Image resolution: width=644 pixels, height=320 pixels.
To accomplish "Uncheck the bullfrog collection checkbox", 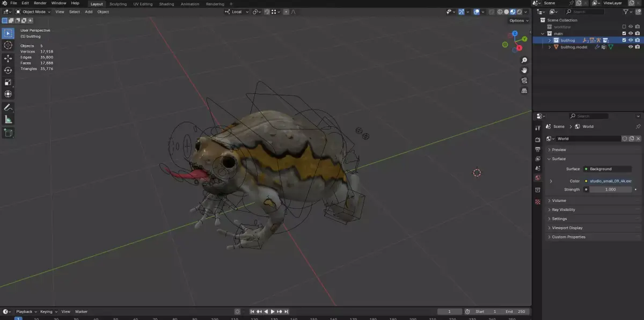I will tap(624, 40).
